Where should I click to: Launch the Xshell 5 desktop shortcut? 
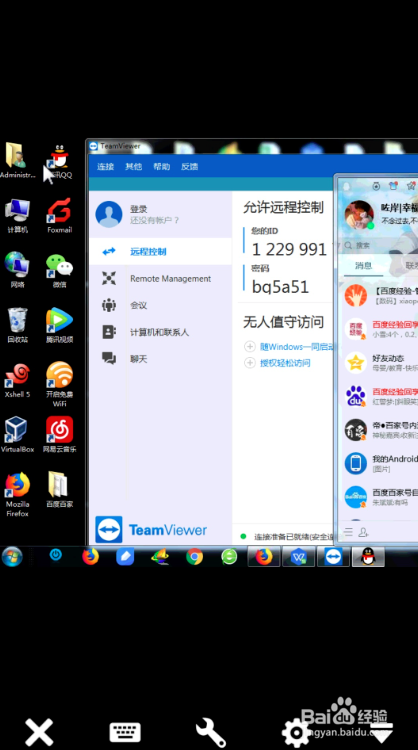pos(17,380)
